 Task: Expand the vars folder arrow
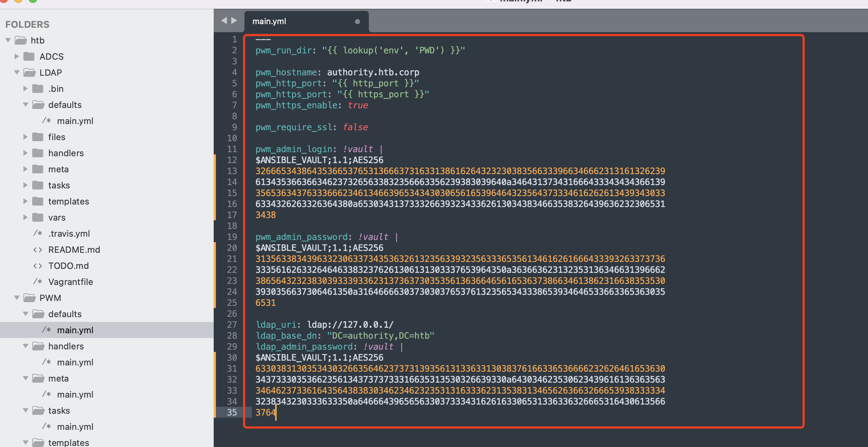click(25, 217)
